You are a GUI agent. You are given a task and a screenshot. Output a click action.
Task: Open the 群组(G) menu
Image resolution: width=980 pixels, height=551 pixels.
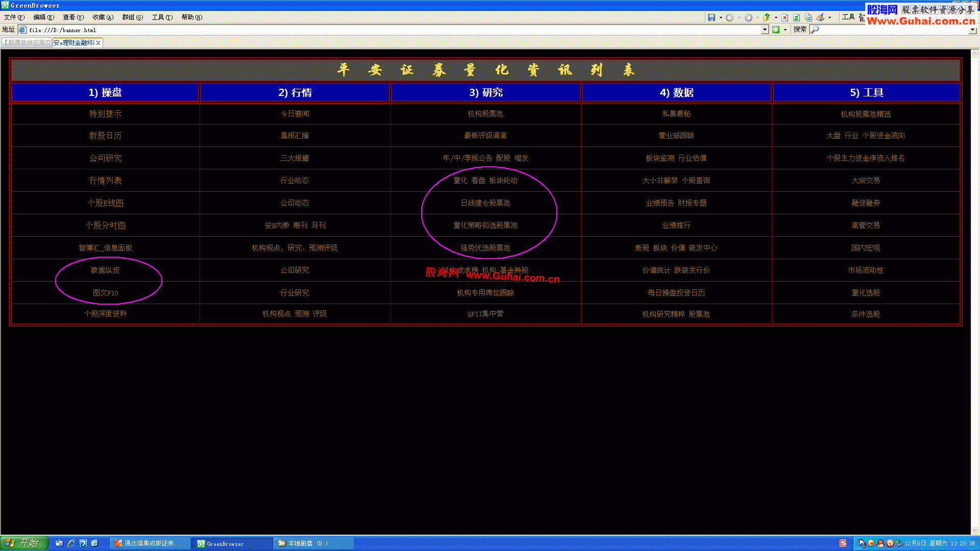(x=132, y=17)
